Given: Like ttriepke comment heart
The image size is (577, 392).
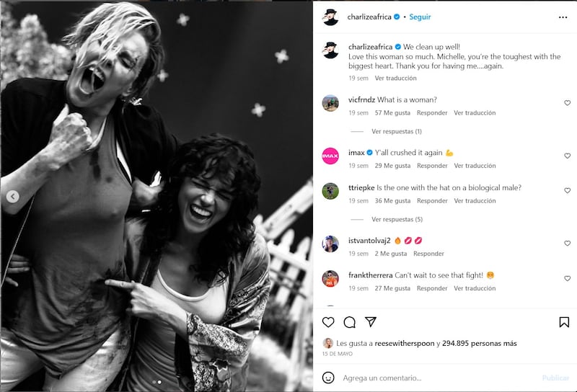Looking at the screenshot, I should (567, 190).
